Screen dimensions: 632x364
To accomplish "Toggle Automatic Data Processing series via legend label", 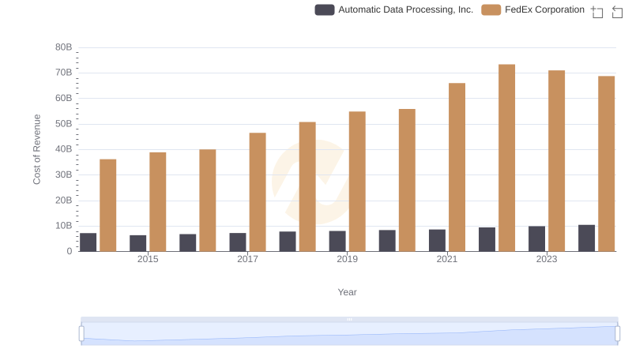I will pos(405,9).
